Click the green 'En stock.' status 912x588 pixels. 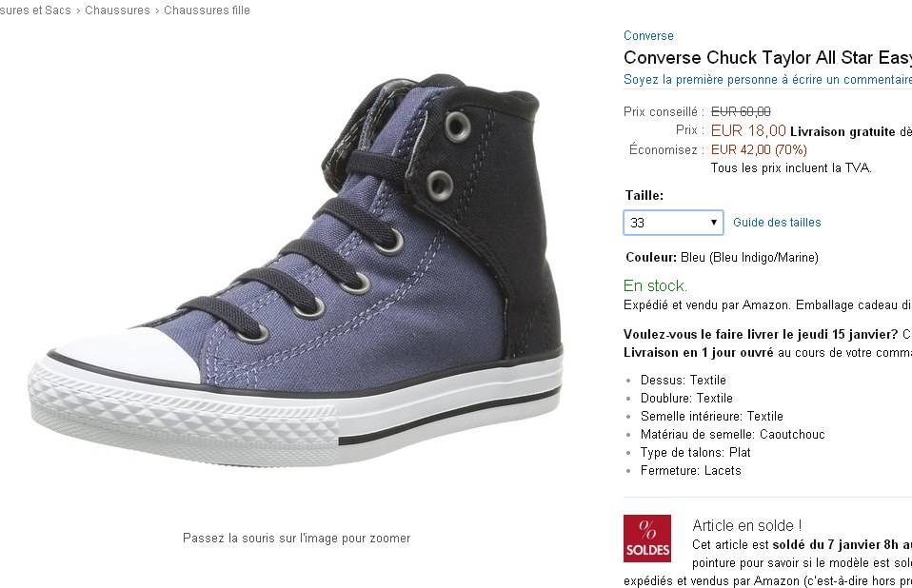655,285
